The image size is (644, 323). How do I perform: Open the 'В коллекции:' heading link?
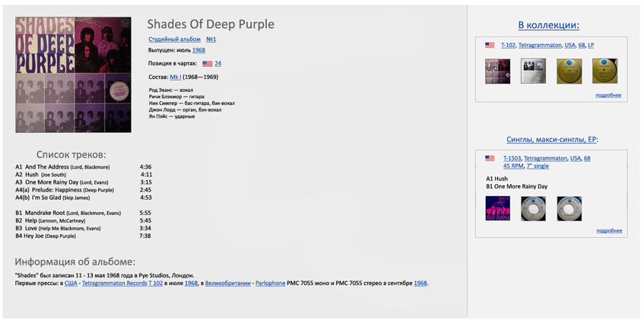click(x=549, y=25)
